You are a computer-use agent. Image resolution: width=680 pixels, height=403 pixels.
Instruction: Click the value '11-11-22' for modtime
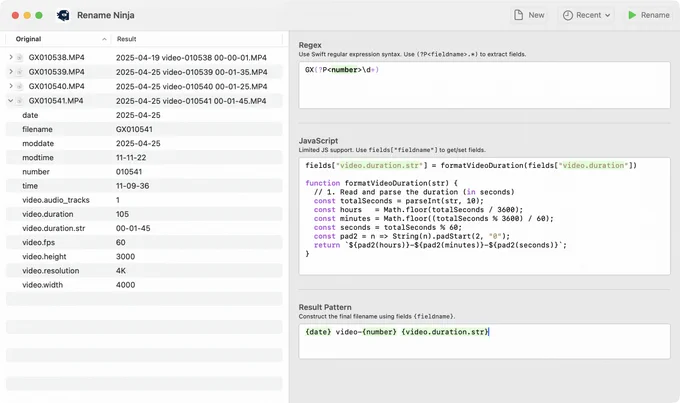click(x=131, y=157)
